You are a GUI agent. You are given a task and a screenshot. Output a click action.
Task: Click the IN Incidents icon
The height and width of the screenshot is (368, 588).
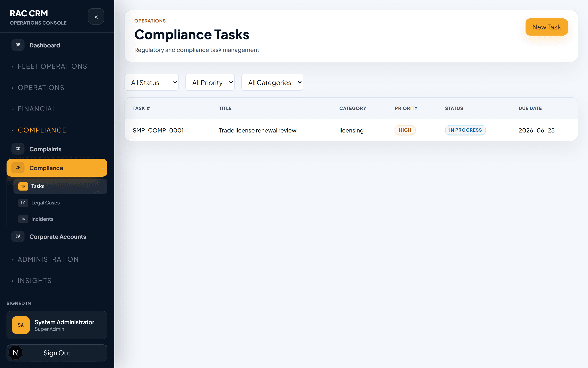click(x=23, y=219)
